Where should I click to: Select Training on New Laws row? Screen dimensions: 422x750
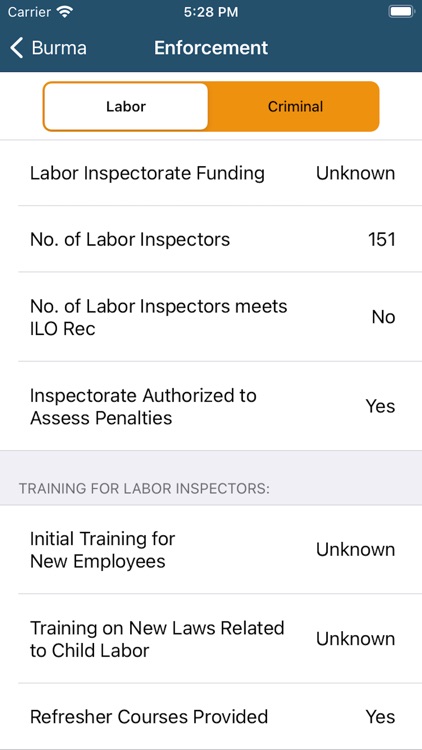[211, 639]
